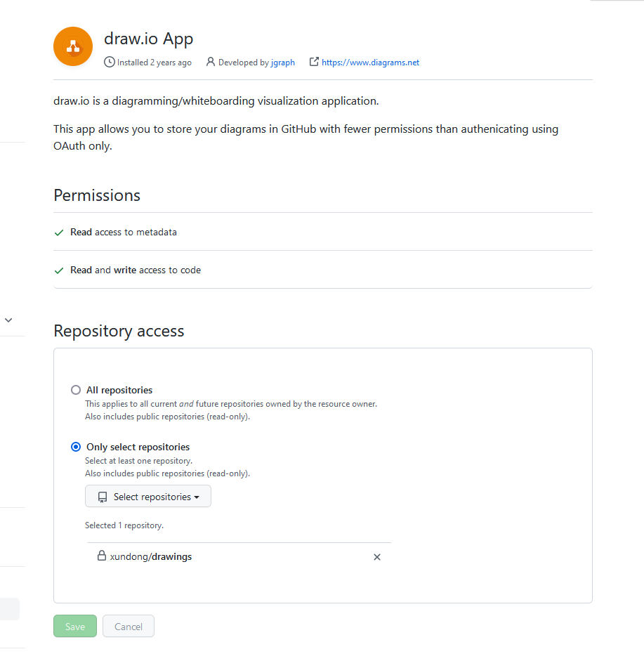
Task: Select the All repositories option
Action: click(75, 390)
